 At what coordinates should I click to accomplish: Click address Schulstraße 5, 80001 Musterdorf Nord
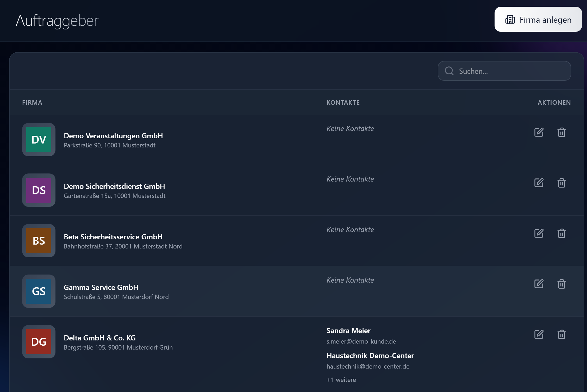(116, 297)
